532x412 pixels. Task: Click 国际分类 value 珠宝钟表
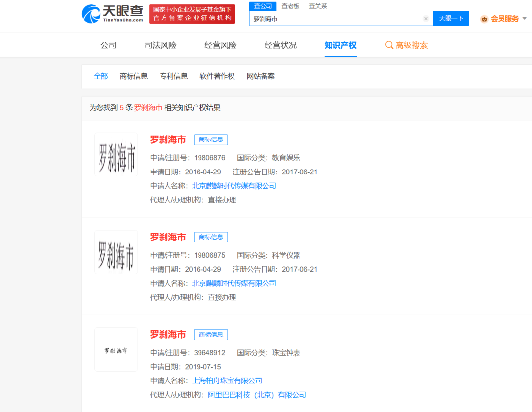coord(286,353)
